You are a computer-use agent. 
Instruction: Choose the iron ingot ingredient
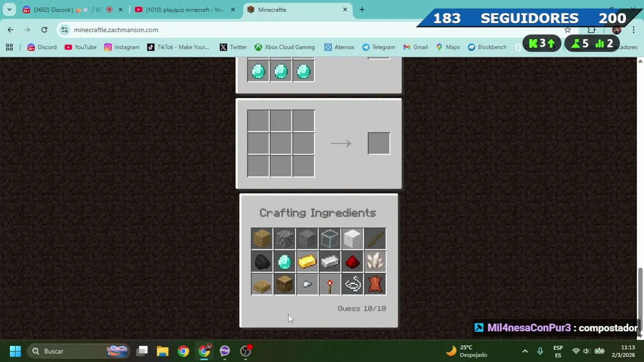pyautogui.click(x=330, y=261)
